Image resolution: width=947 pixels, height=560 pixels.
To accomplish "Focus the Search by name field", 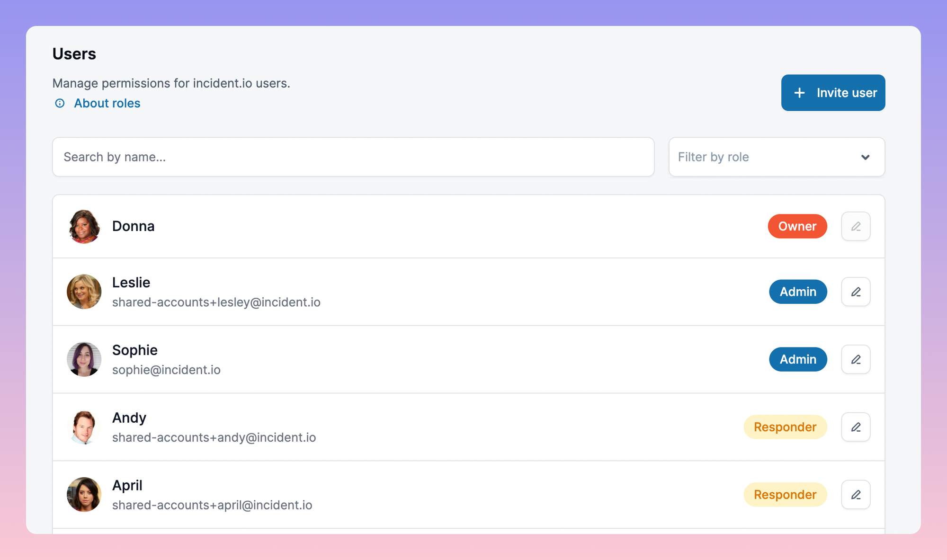I will click(353, 157).
